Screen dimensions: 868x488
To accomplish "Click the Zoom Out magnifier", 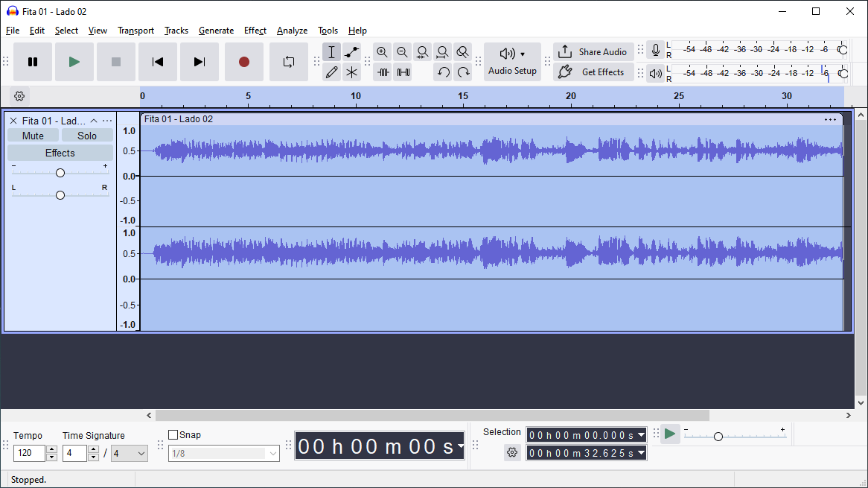I will click(x=403, y=52).
